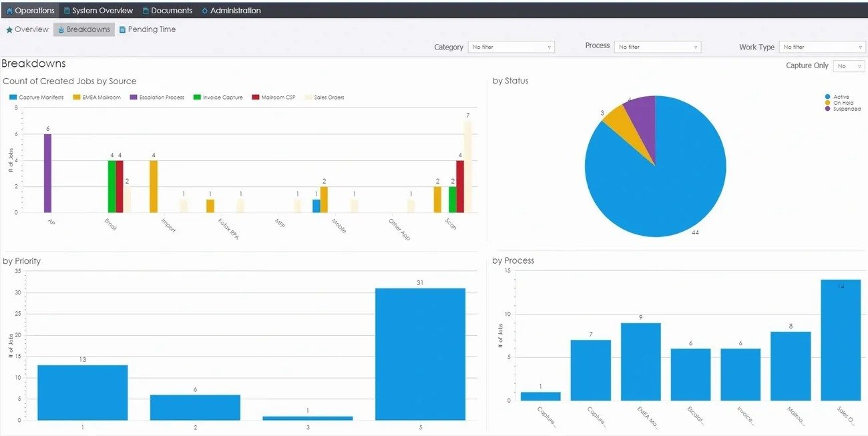Open the Administration menu label
868x436 pixels.
pyautogui.click(x=235, y=11)
